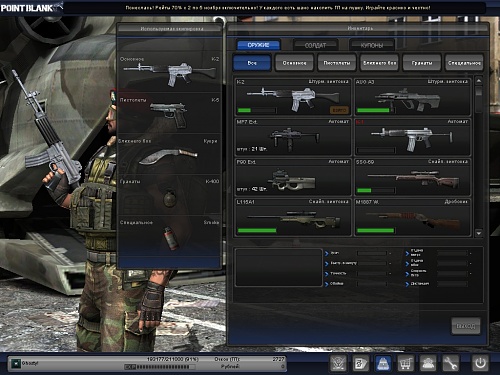The image size is (500, 375).
Task: Open the clan emblem menu in bottom bar
Action: click(x=338, y=363)
